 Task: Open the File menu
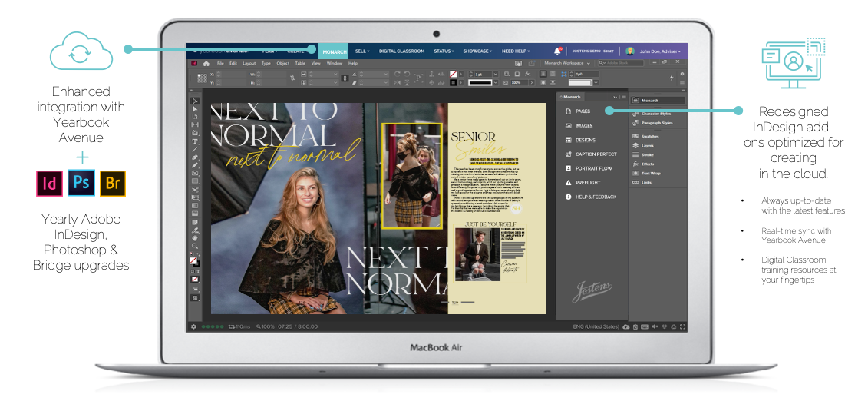pos(220,63)
